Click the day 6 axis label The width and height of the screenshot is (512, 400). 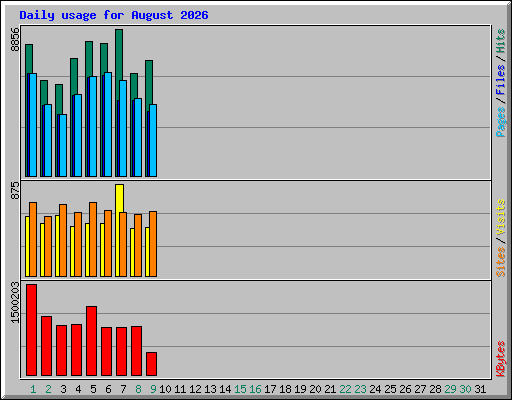coord(108,389)
